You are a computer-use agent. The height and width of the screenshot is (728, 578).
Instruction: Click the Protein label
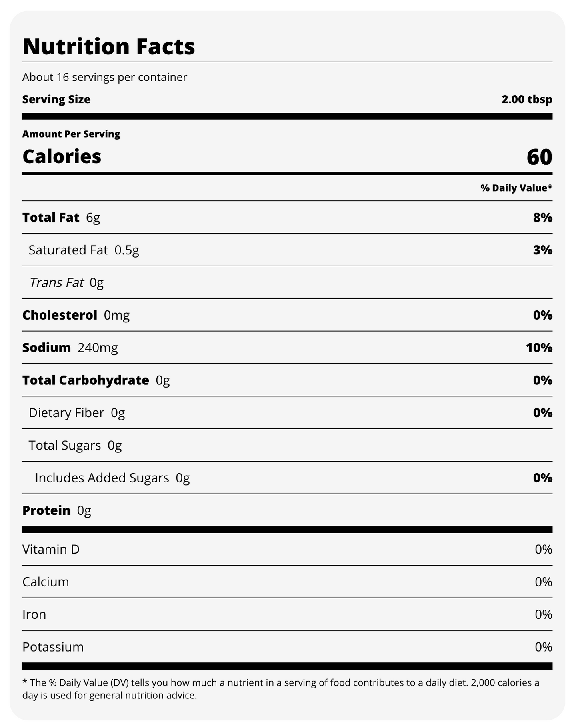(x=46, y=510)
